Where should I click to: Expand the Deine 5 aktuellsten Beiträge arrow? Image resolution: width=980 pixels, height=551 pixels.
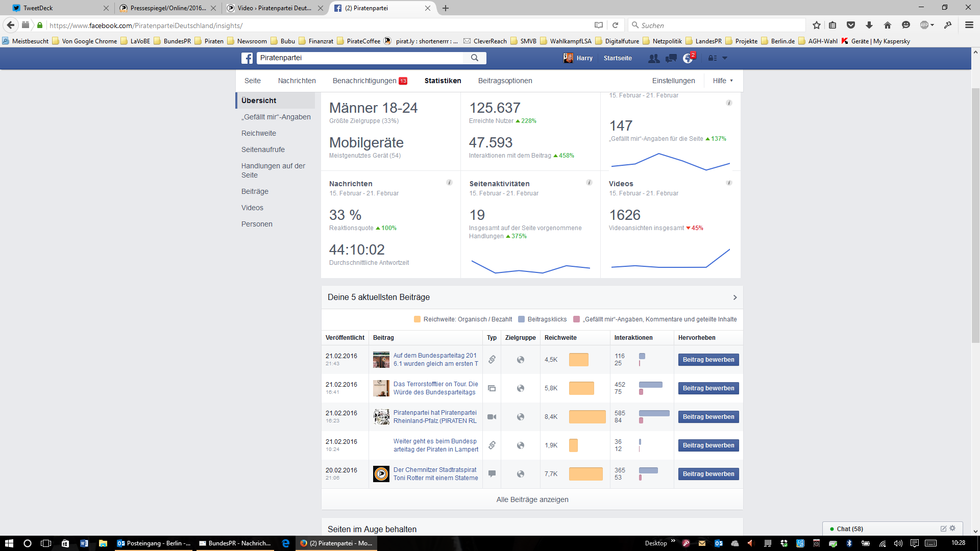coord(735,297)
